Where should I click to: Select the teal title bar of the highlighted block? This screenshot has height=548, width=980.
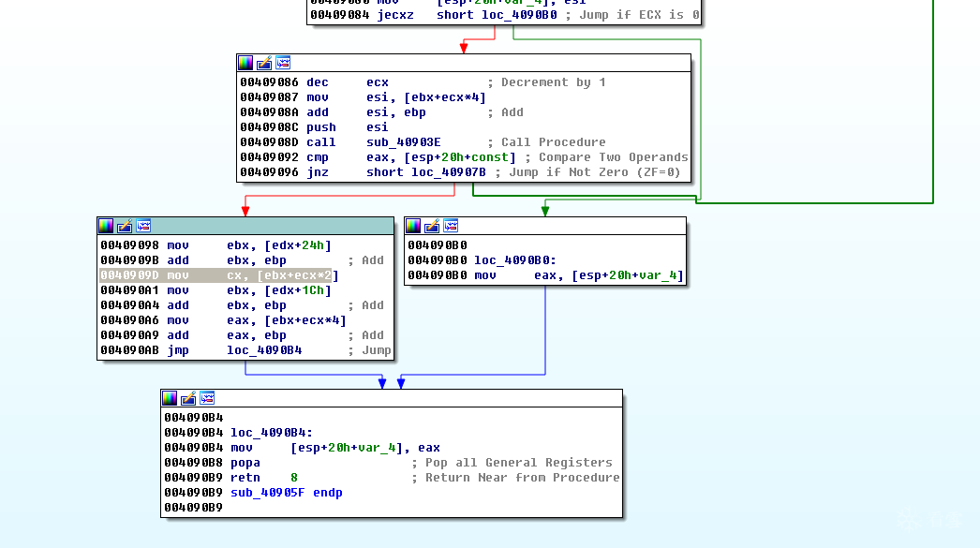pyautogui.click(x=245, y=226)
